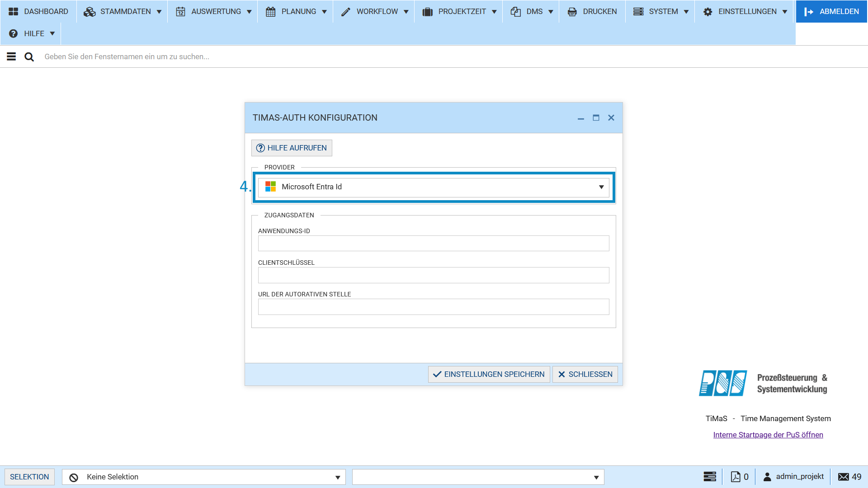The image size is (868, 488).
Task: Expand the empty dropdown in status bar
Action: click(x=596, y=477)
